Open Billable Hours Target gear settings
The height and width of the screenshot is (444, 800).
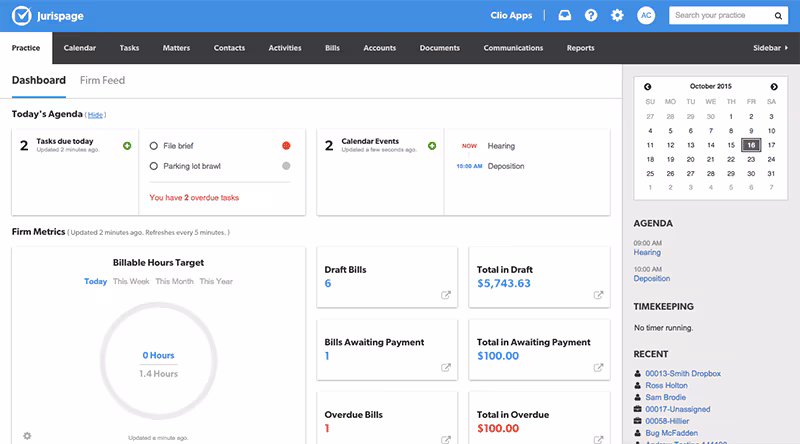(x=27, y=436)
